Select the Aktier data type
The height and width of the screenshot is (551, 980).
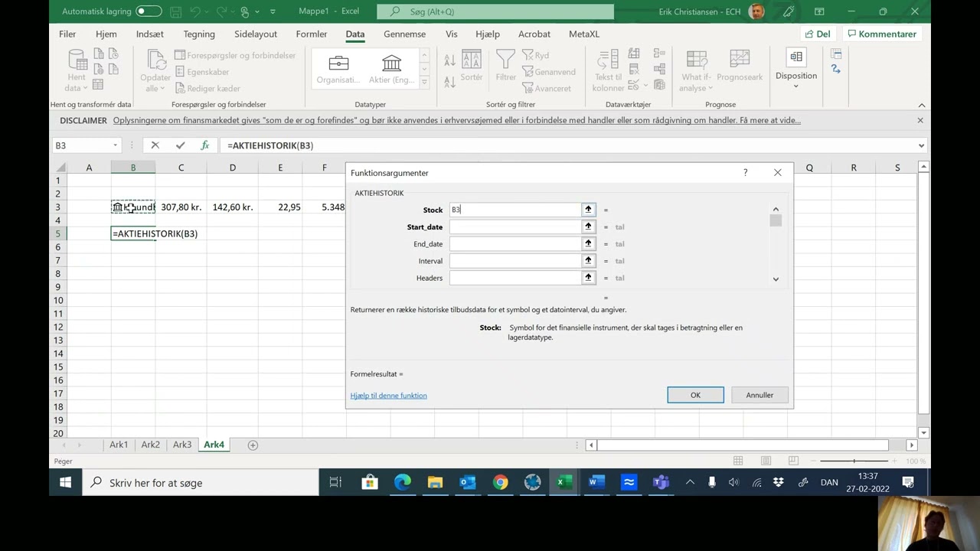[391, 69]
